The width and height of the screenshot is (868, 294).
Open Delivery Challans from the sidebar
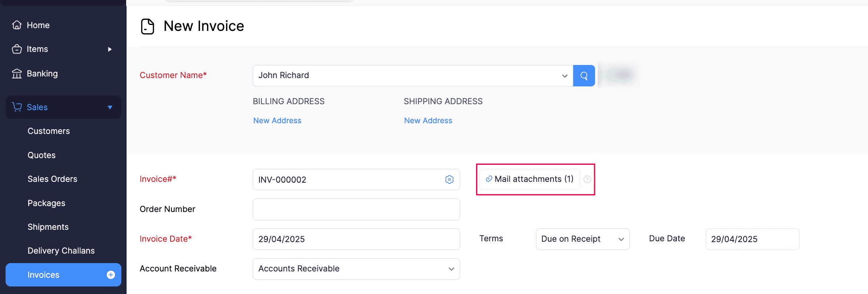click(61, 250)
